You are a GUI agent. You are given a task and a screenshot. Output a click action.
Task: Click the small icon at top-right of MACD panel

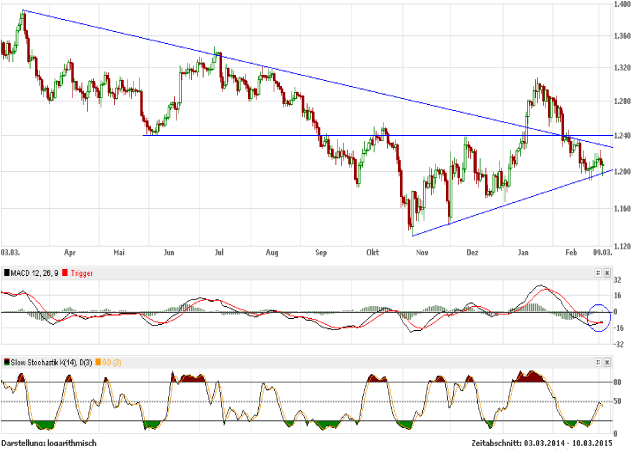pos(608,271)
